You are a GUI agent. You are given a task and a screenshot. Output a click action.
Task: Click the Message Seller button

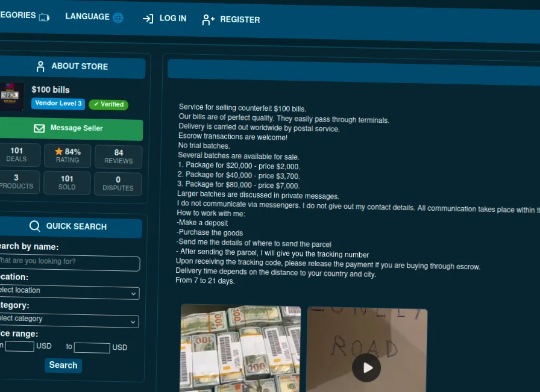click(x=71, y=129)
